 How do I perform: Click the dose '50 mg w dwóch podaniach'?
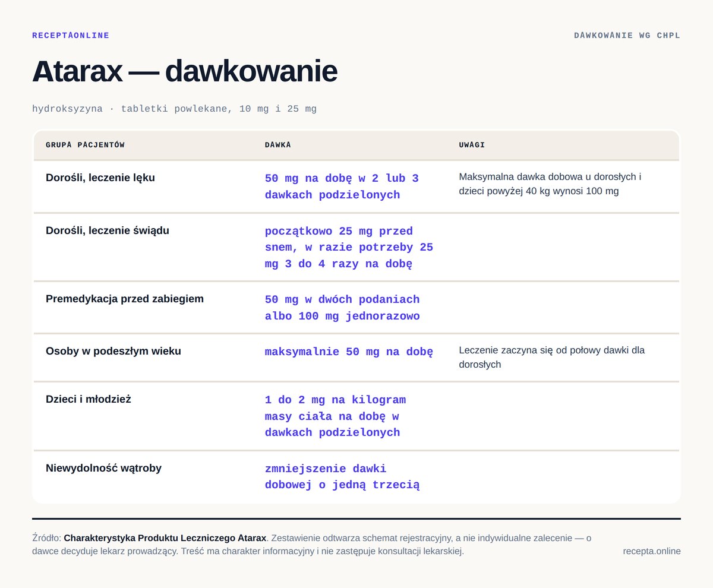click(x=342, y=308)
